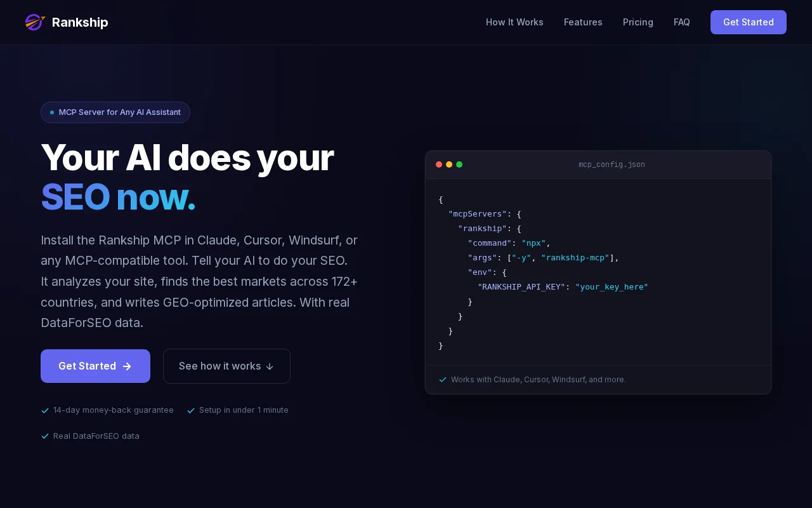Click the yellow dot in the code window

click(449, 164)
